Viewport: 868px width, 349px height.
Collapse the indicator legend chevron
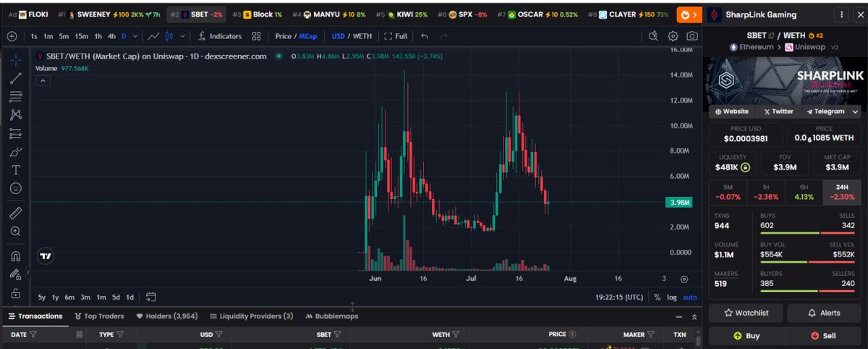coord(43,81)
